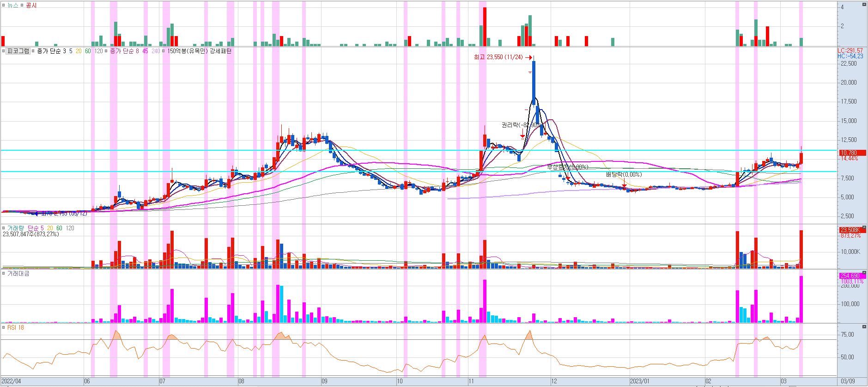The height and width of the screenshot is (387, 868).
Task: Toggle the RSI 18 indicator marker square
Action: click(x=4, y=327)
